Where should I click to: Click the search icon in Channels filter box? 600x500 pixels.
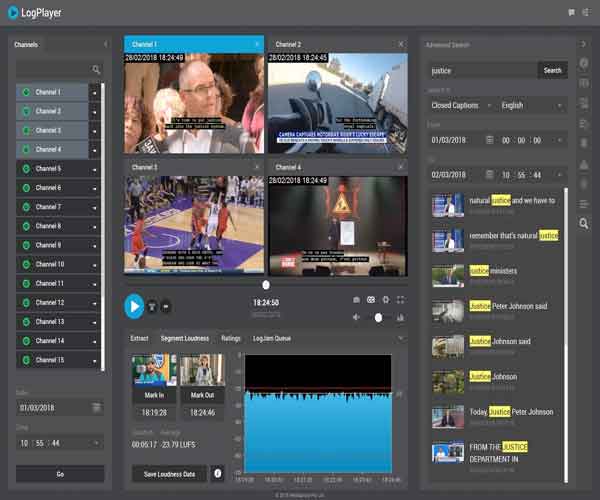pyautogui.click(x=96, y=70)
